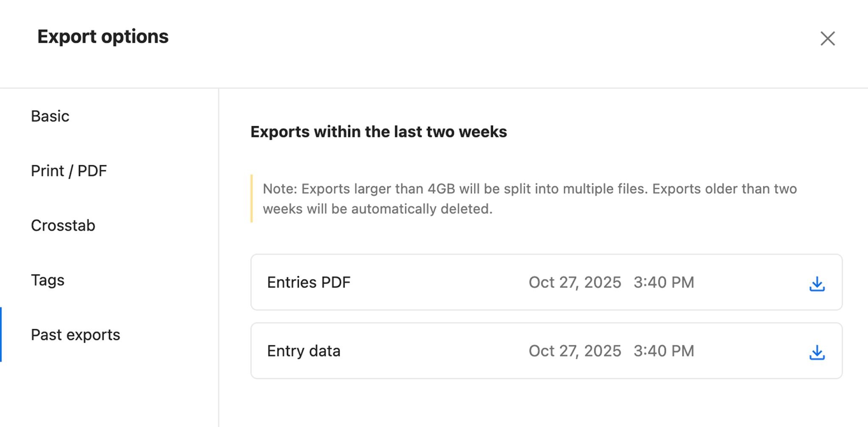Click the Export options dialog title
Viewport: 868px width, 427px height.
point(103,36)
